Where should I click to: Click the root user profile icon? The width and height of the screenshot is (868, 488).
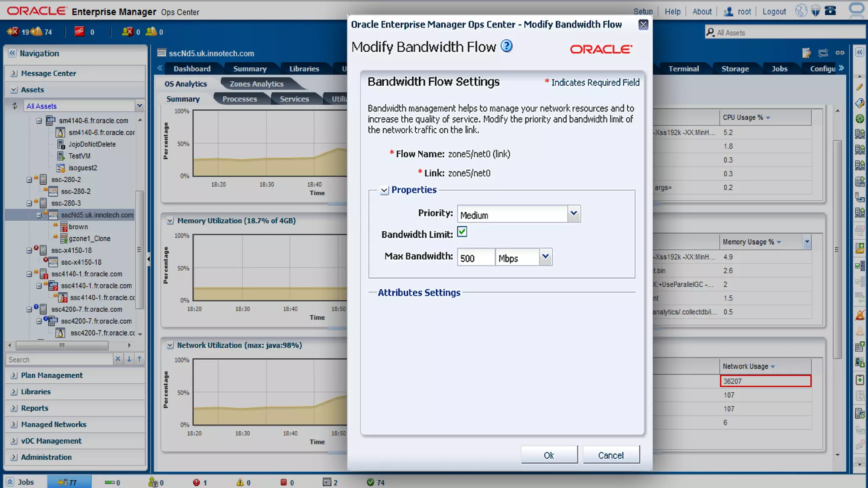728,11
